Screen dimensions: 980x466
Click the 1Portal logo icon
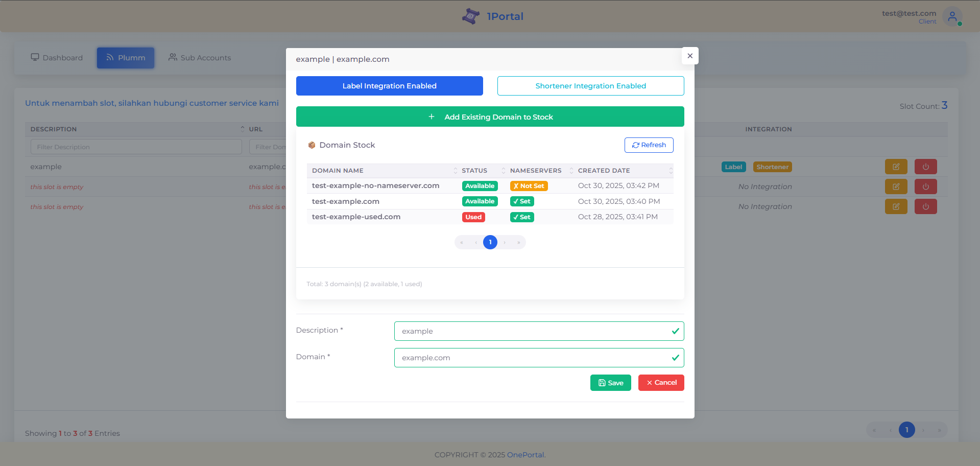470,16
